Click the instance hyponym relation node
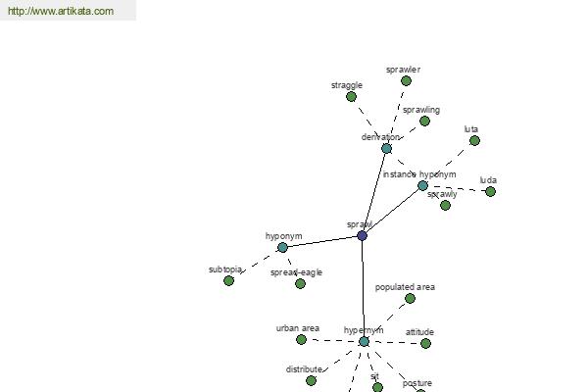The height and width of the screenshot is (392, 588). pyautogui.click(x=422, y=185)
